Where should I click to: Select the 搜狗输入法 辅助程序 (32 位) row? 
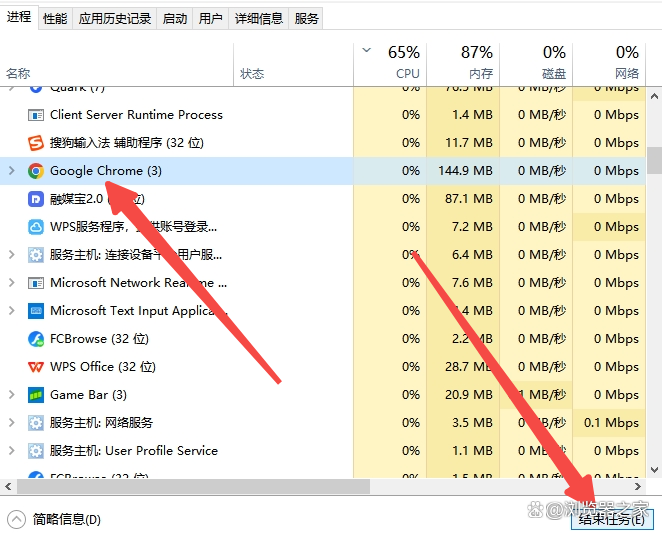pyautogui.click(x=323, y=143)
